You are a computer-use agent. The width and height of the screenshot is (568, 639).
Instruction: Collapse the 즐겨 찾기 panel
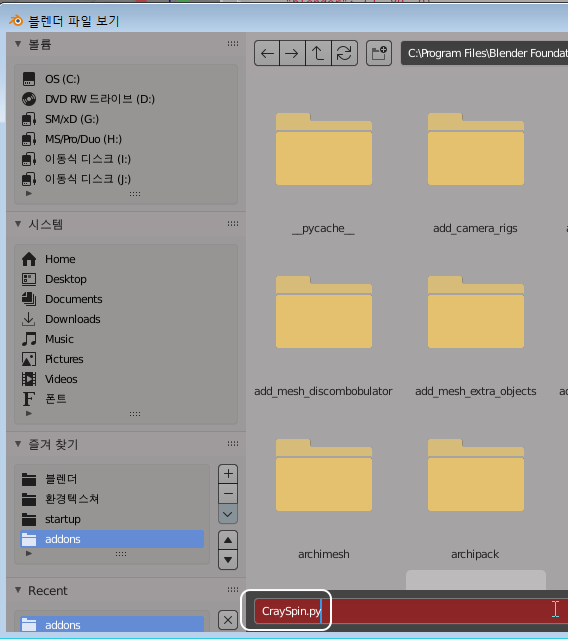(18, 444)
